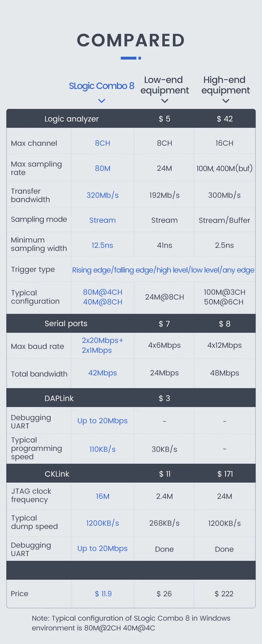Open the Logic analyzer section header

point(72,119)
